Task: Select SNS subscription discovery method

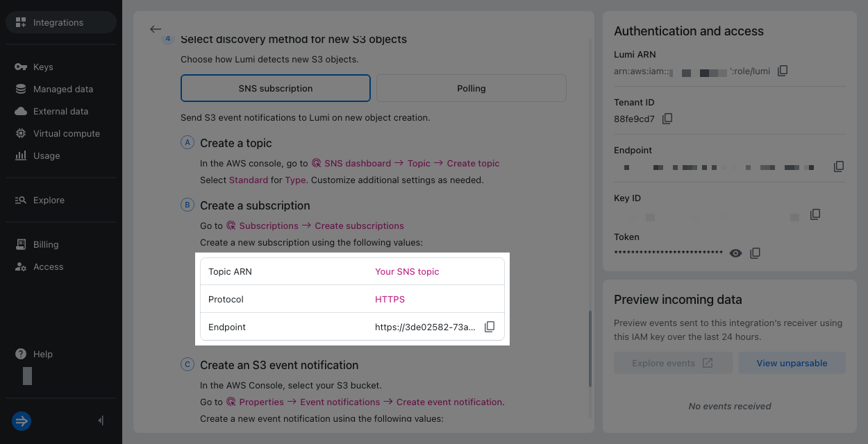Action: click(x=276, y=88)
